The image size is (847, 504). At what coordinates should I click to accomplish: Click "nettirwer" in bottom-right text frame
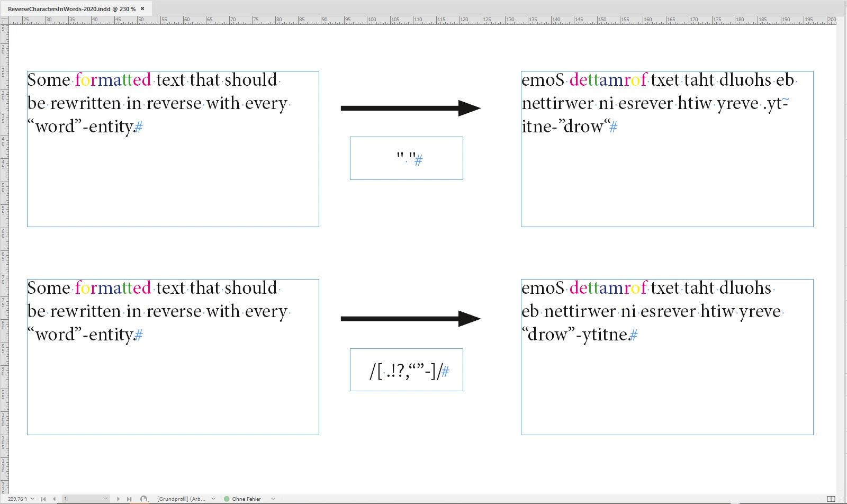coord(580,311)
